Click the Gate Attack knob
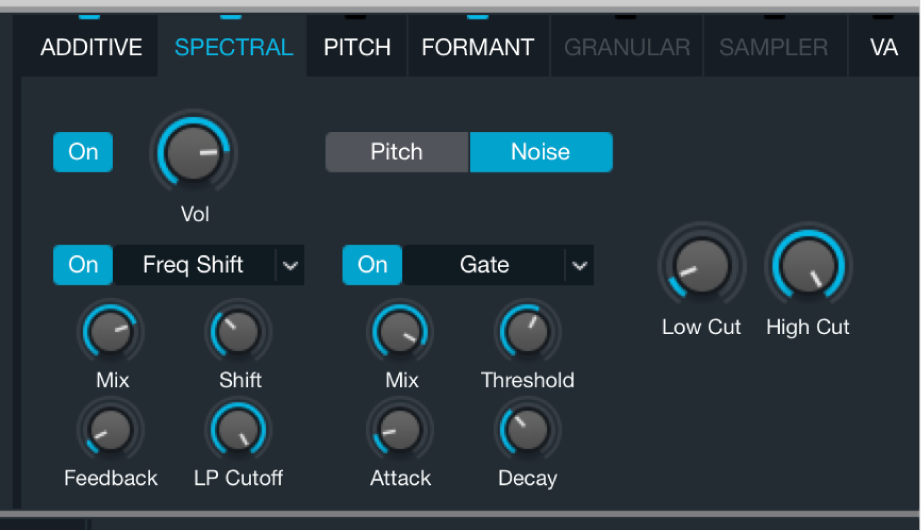Viewport: 924px width, 532px height. tap(400, 430)
